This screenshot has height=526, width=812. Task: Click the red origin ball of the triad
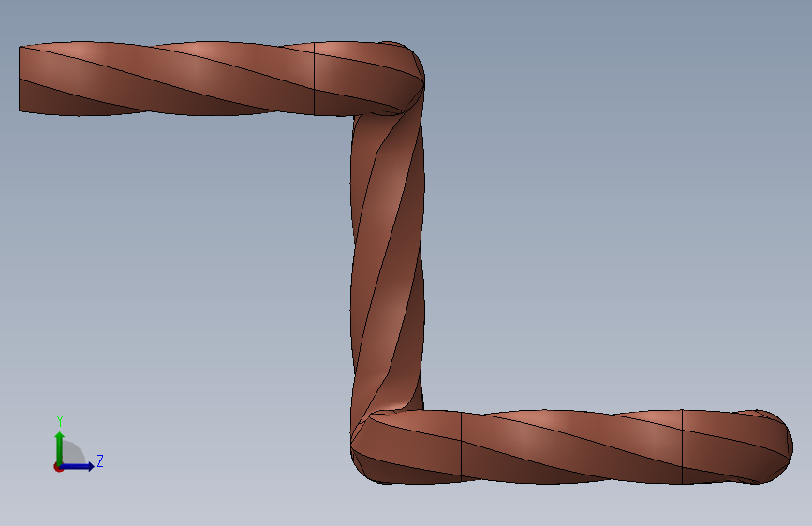58,467
